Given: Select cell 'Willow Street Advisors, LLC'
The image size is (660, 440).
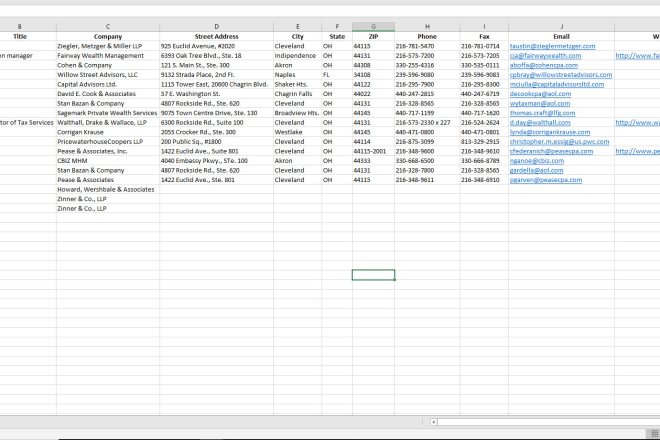Looking at the screenshot, I should pyautogui.click(x=108, y=75).
